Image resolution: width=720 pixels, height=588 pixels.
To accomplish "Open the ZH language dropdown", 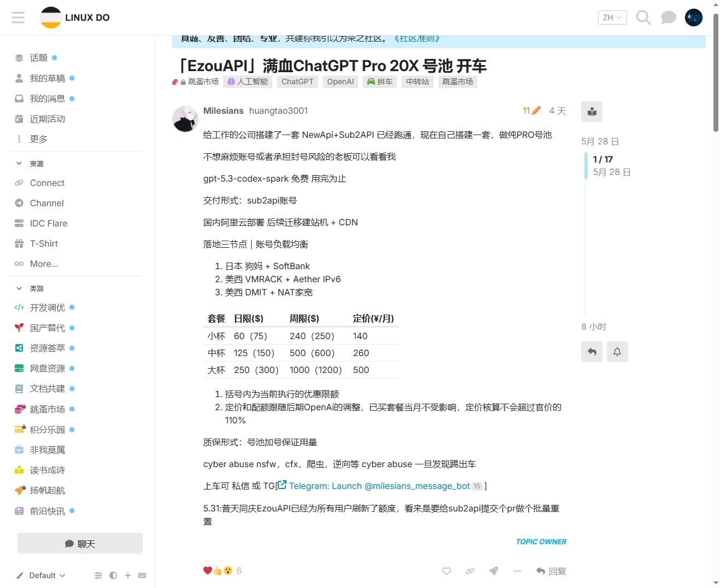I will pyautogui.click(x=612, y=18).
